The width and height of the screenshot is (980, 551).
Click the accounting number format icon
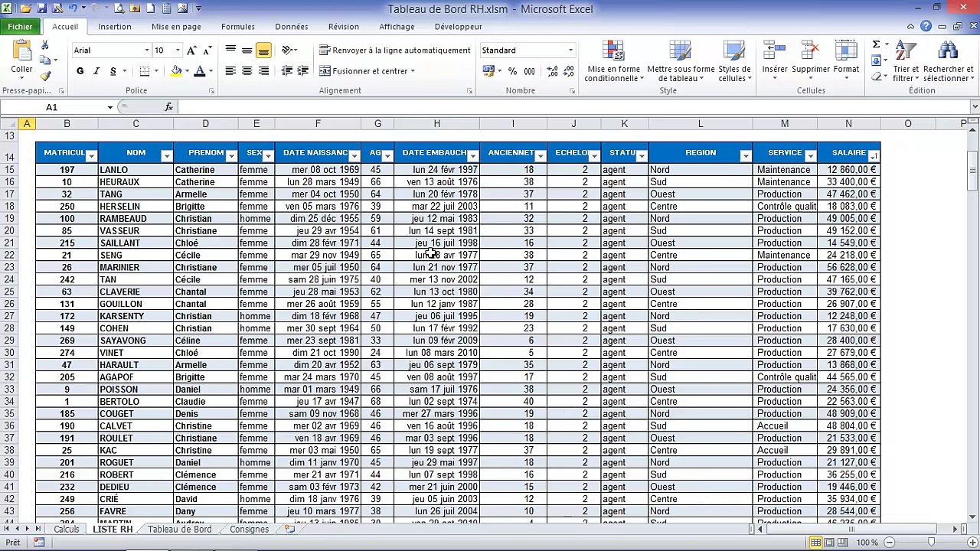click(x=488, y=71)
